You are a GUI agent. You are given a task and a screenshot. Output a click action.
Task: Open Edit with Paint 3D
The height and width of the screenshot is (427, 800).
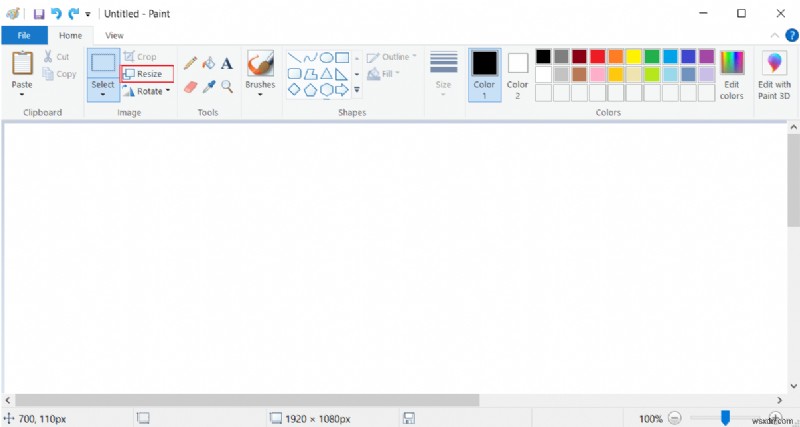[774, 76]
